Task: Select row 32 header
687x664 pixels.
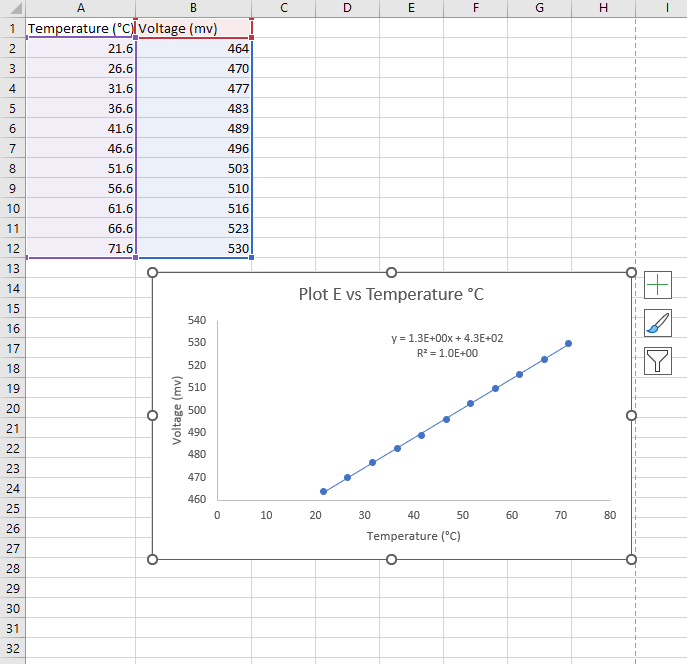Action: coord(12,648)
